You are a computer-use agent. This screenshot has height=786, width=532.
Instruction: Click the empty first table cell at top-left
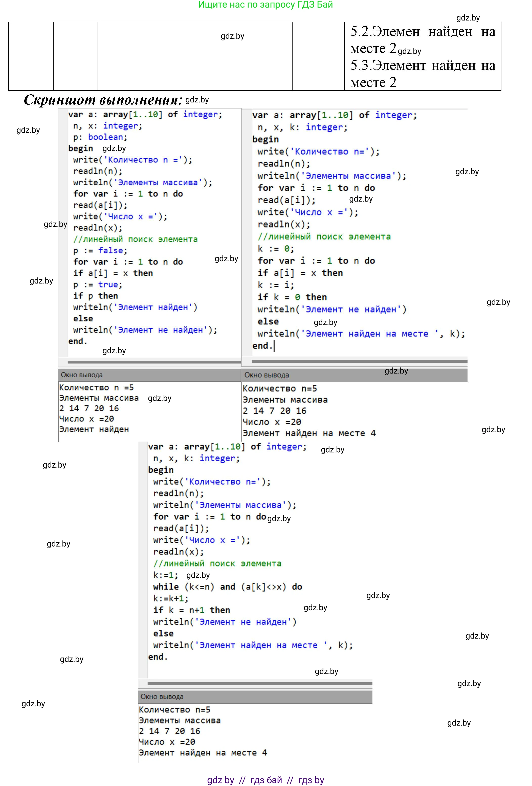31,56
